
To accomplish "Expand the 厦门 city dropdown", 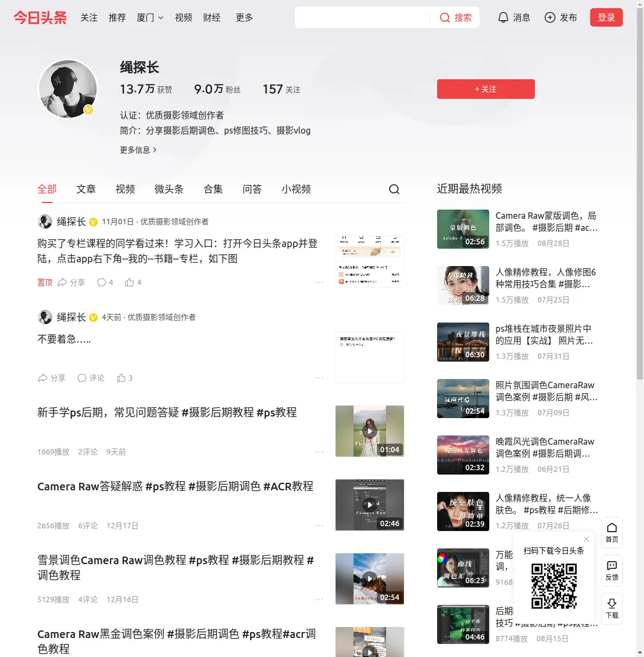I will pos(150,17).
